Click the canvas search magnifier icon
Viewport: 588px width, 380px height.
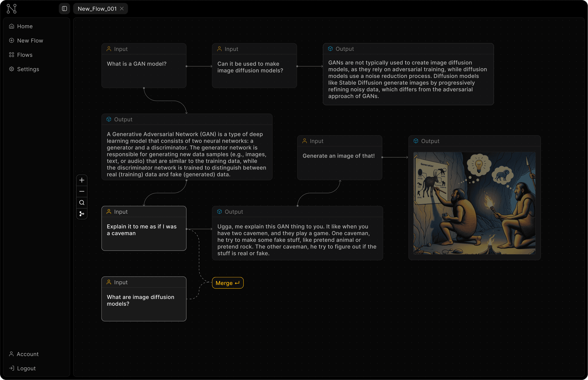point(82,203)
